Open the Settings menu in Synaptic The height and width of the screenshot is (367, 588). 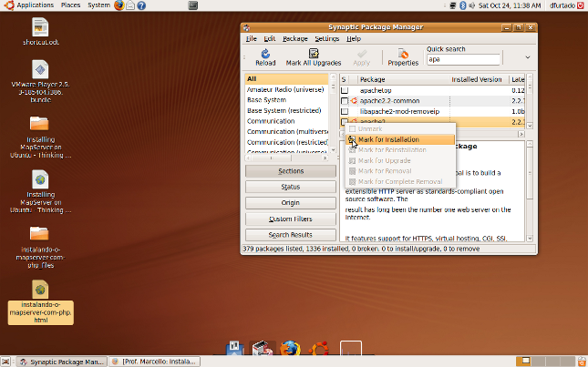[x=326, y=39]
